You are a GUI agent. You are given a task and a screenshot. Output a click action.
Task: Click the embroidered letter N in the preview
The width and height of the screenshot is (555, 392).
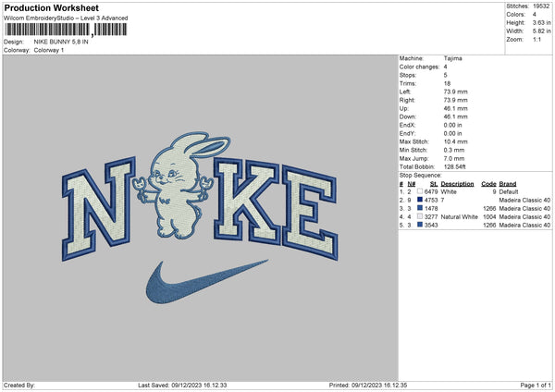99,209
